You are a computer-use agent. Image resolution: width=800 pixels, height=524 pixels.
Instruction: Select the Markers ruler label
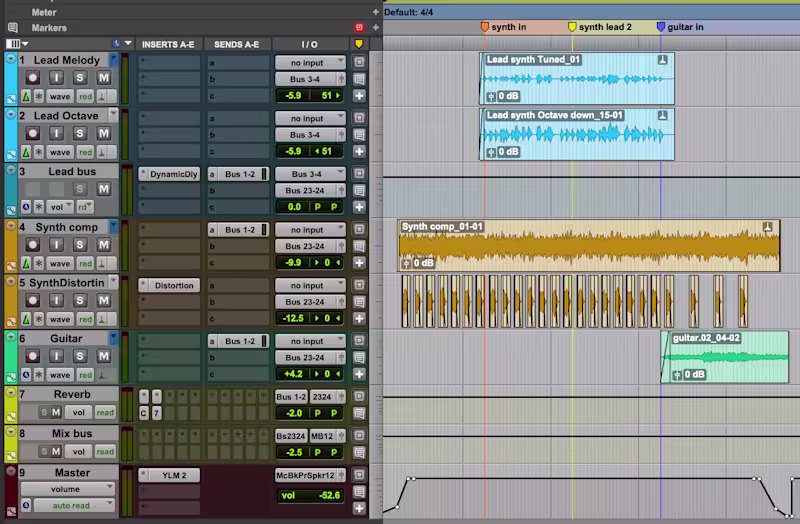[49, 28]
